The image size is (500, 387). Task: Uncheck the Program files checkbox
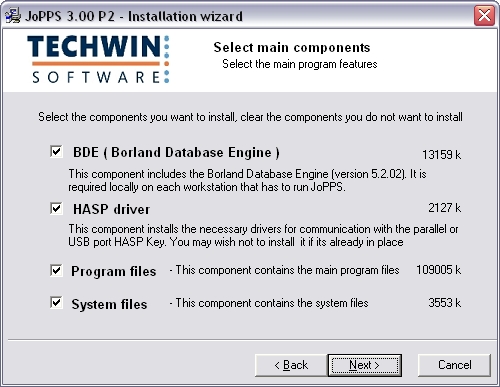click(56, 270)
